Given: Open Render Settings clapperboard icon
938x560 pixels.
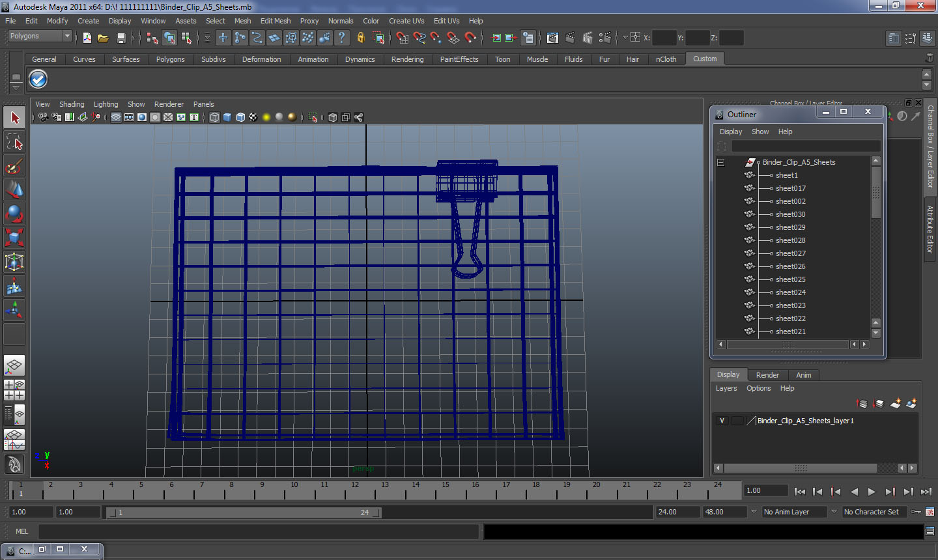Looking at the screenshot, I should 605,38.
